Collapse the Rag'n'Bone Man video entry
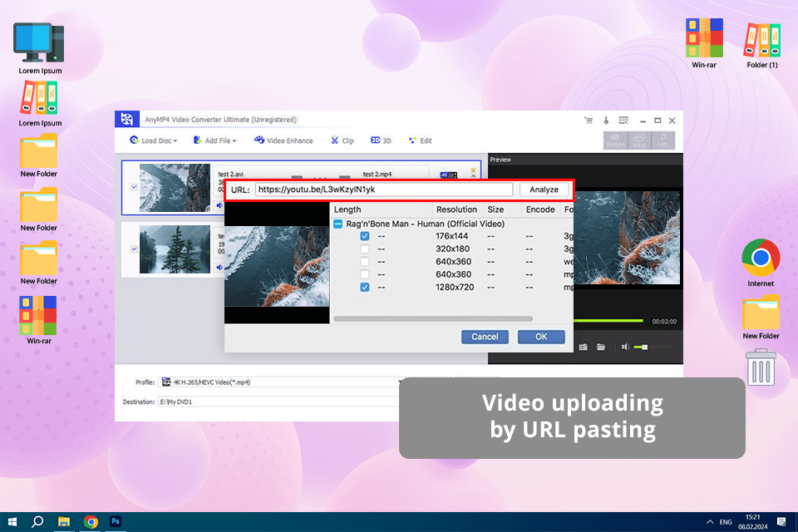The height and width of the screenshot is (532, 798). 338,224
